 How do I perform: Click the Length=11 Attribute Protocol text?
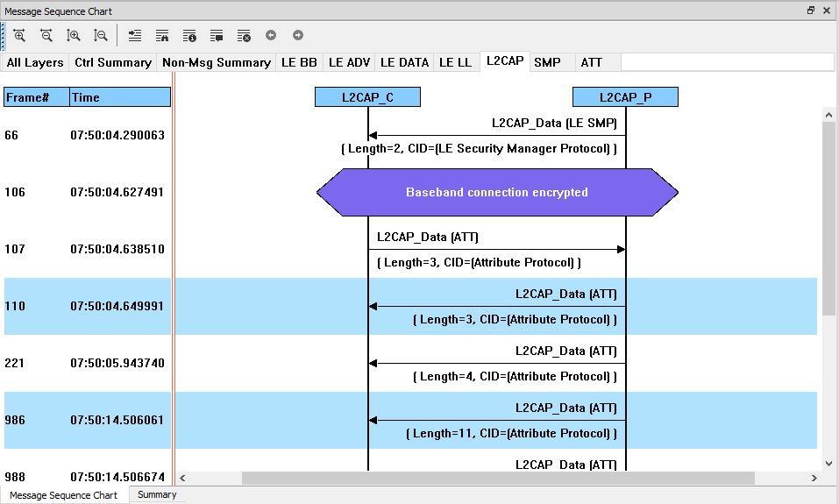[511, 433]
